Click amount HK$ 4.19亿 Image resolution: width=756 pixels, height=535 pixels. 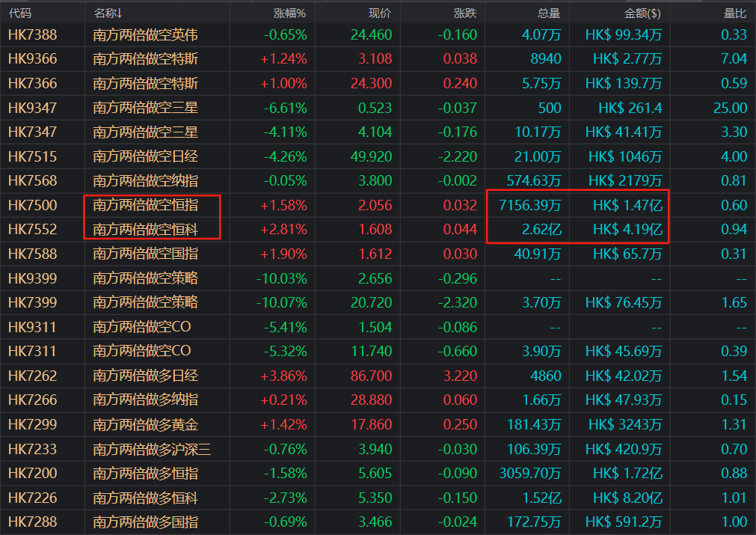(x=627, y=229)
